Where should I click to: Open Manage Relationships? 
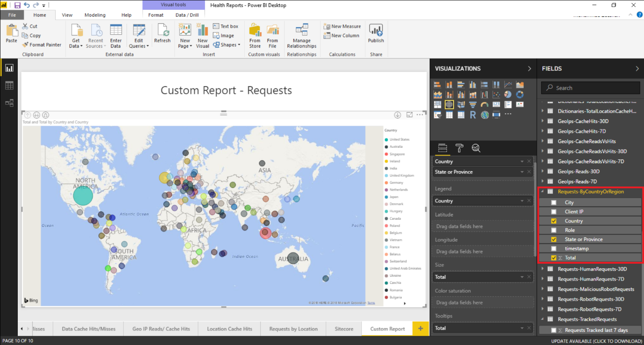pyautogui.click(x=302, y=36)
